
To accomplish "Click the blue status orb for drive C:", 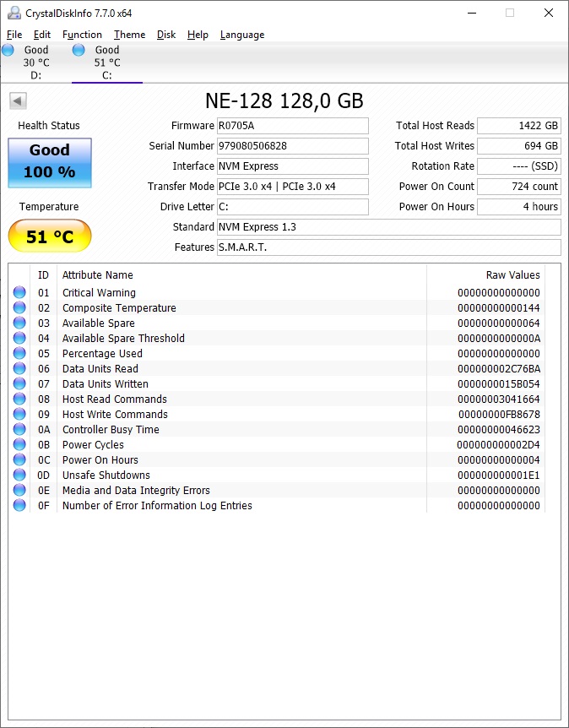I will pyautogui.click(x=79, y=50).
